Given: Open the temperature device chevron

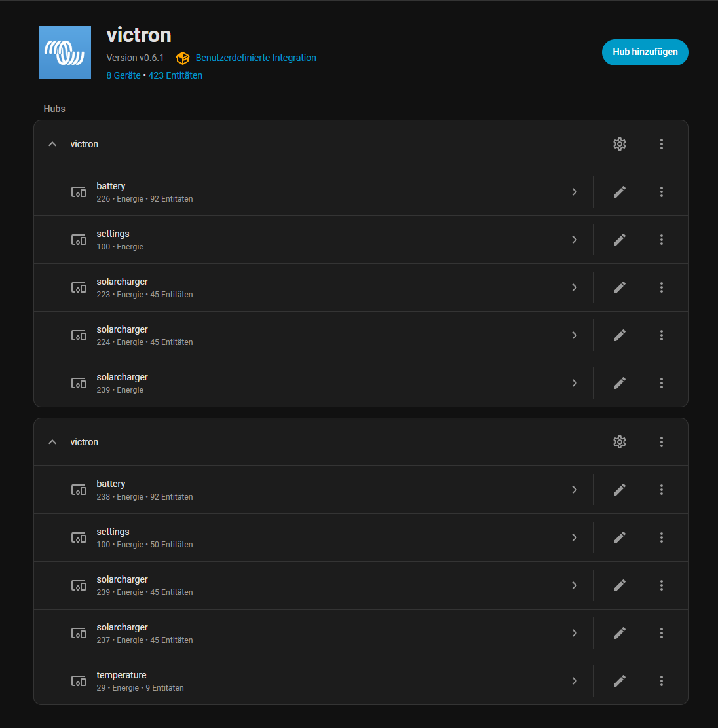Looking at the screenshot, I should click(x=575, y=681).
